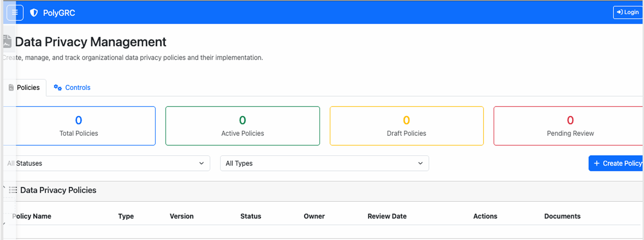Viewport: 644px width, 240px height.
Task: Switch to the Controls tab
Action: point(72,88)
